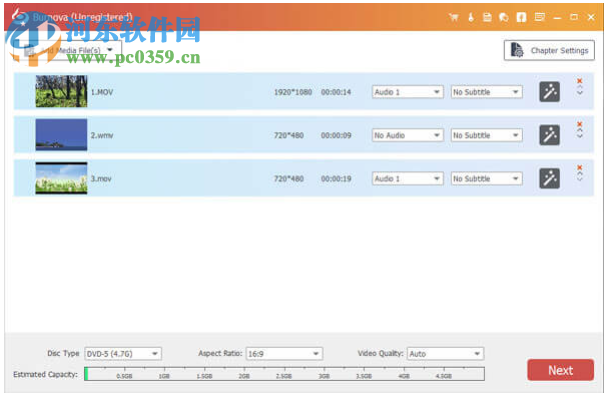Remove 2.wmv with its red X
This screenshot has height=399, width=612.
tap(580, 124)
